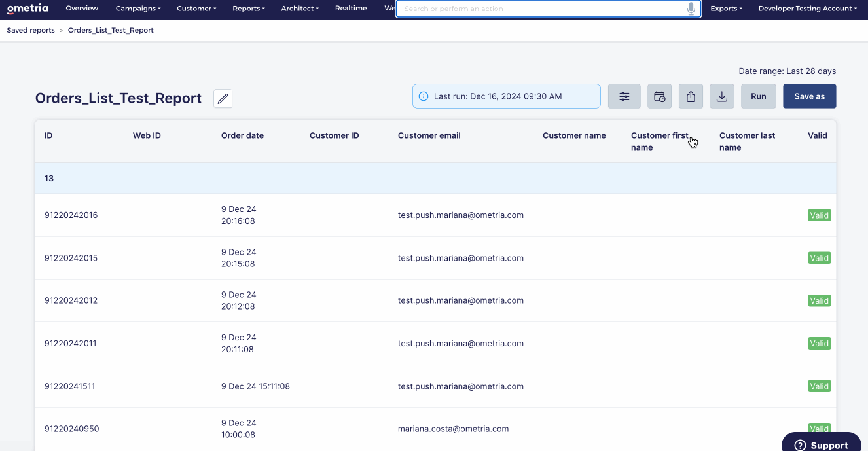This screenshot has height=451, width=868.
Task: Click the Customer ID column header
Action: click(x=335, y=135)
